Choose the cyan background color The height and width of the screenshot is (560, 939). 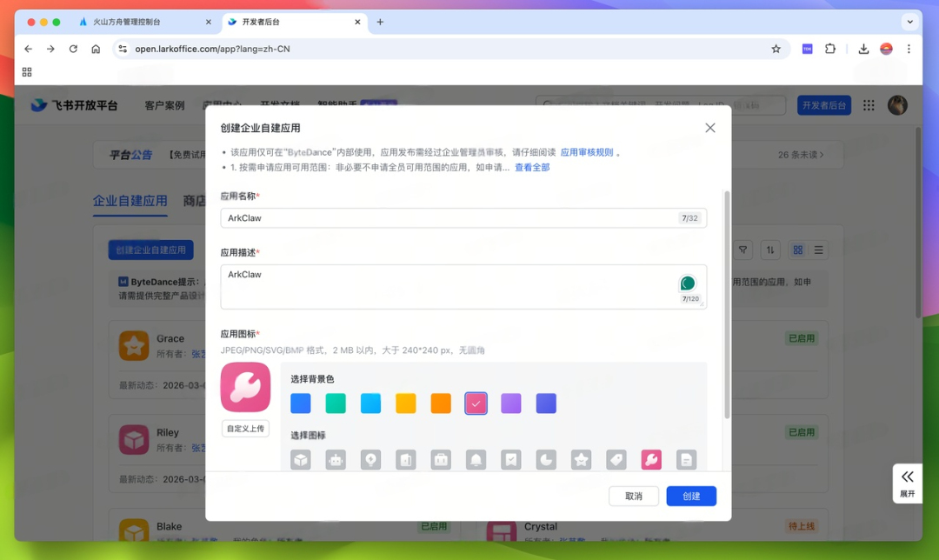tap(370, 403)
